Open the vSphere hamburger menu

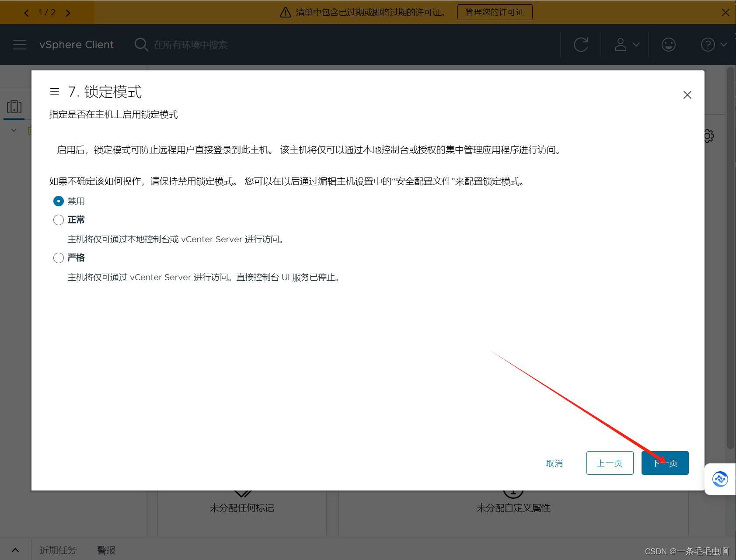pyautogui.click(x=20, y=45)
